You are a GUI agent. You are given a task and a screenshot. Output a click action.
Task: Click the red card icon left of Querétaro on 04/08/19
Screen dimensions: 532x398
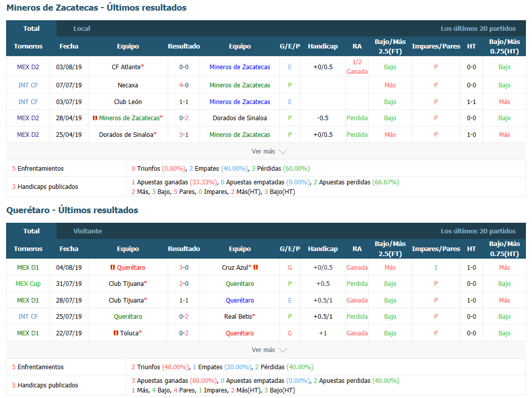113,267
